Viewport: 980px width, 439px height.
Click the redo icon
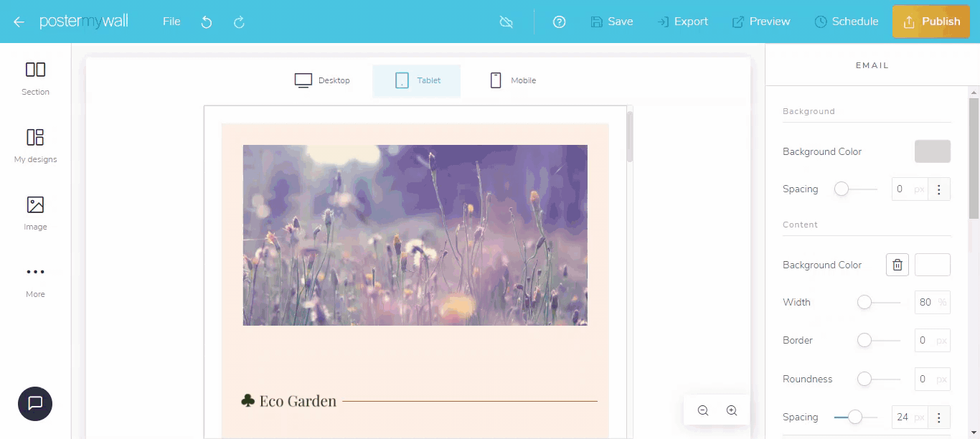pos(240,22)
